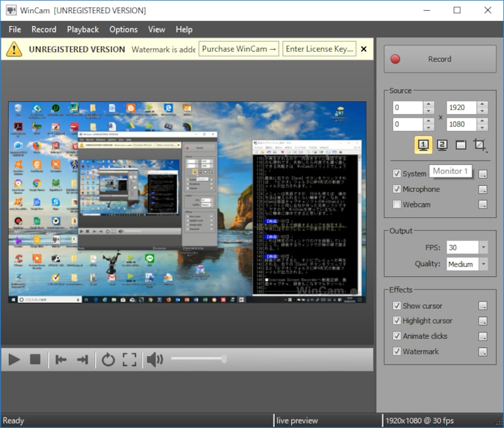This screenshot has width=504, height=428.
Task: Open the Playback menu
Action: click(83, 29)
